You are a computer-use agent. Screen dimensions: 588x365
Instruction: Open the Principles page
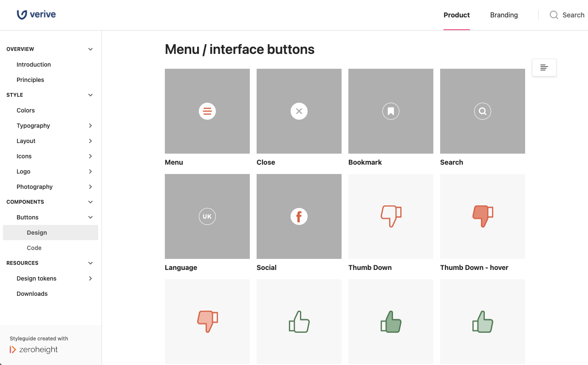pos(30,80)
